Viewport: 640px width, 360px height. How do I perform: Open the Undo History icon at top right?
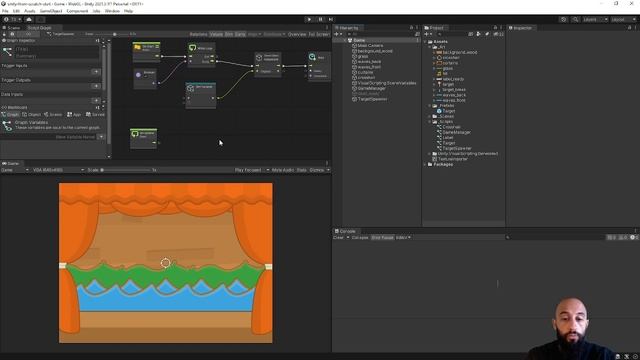click(563, 19)
